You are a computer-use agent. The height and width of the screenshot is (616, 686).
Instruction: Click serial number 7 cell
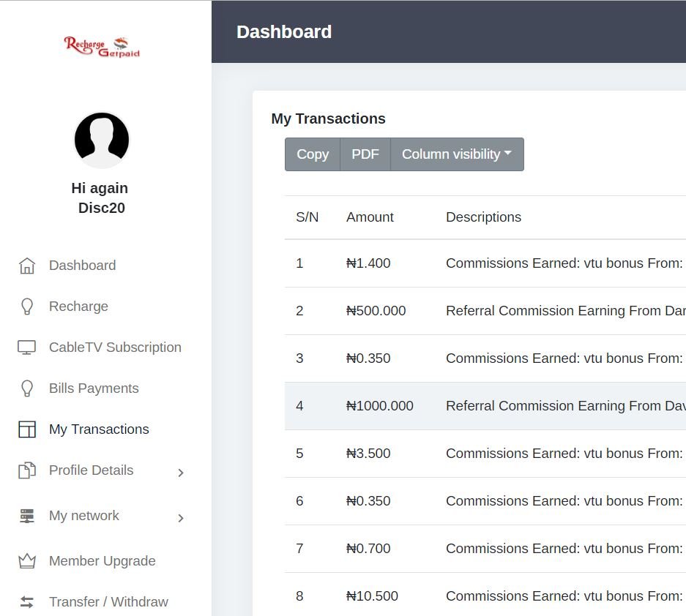299,549
